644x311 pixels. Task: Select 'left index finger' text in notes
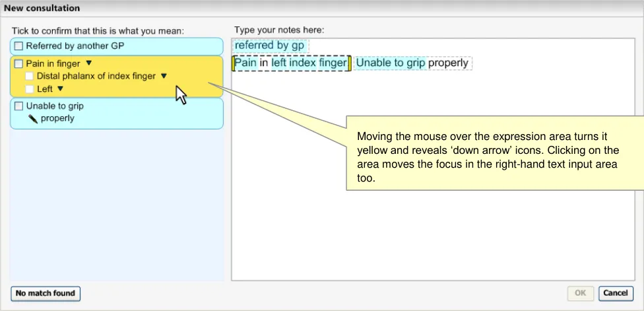pos(308,63)
